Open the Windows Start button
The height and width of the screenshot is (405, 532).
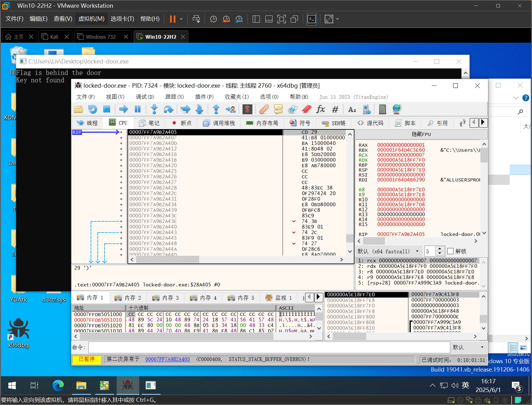click(x=12, y=385)
